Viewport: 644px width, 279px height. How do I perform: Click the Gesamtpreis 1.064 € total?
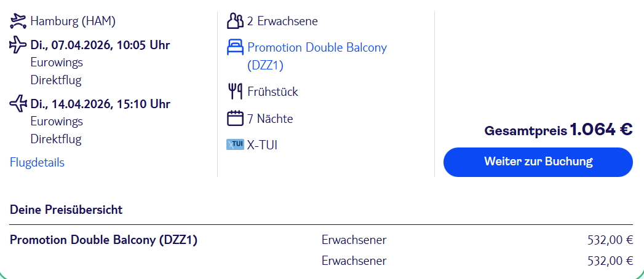point(559,130)
